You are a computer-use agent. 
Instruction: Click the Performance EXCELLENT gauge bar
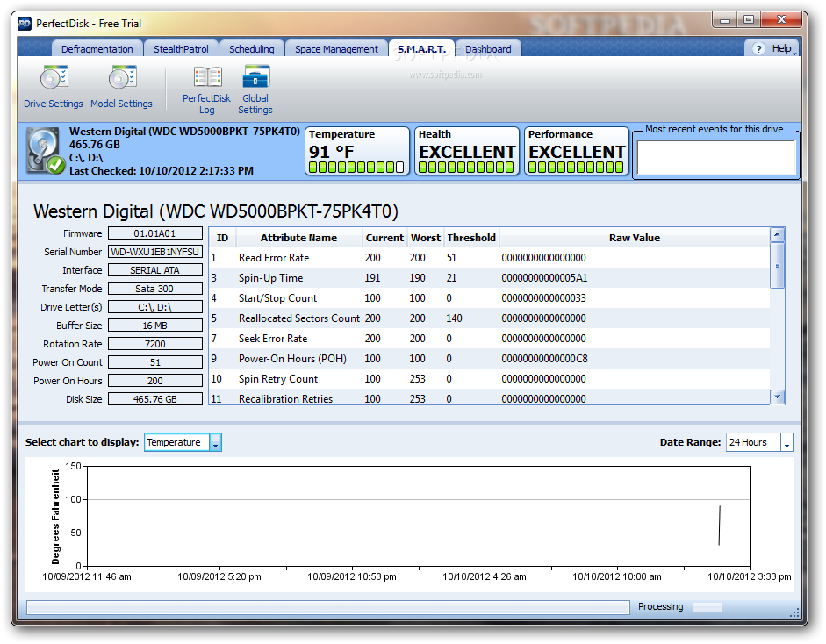coord(577,168)
